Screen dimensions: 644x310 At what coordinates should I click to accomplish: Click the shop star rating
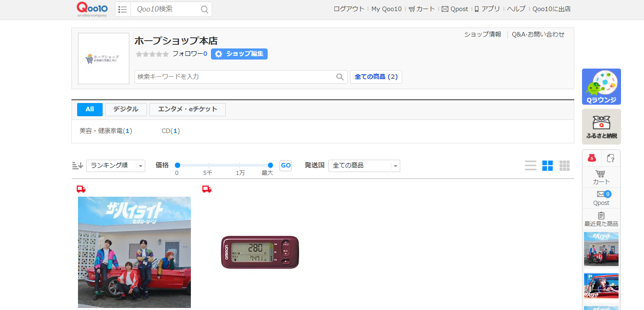152,54
